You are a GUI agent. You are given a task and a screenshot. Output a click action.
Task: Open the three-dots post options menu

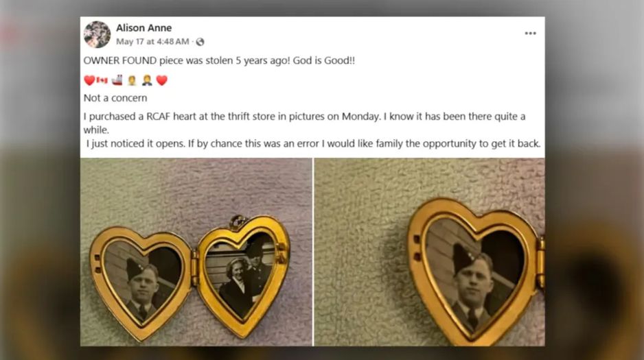tap(530, 33)
